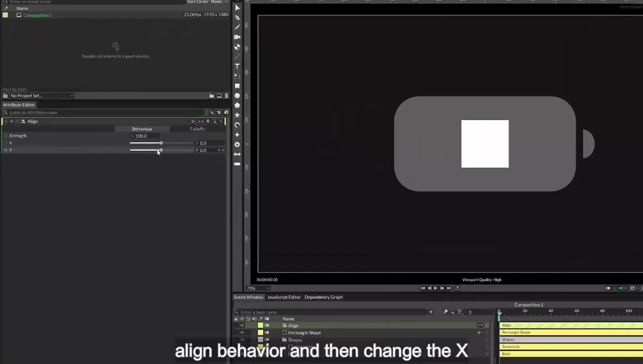The width and height of the screenshot is (643, 364).
Task: Jump to the last frame
Action: point(449,288)
